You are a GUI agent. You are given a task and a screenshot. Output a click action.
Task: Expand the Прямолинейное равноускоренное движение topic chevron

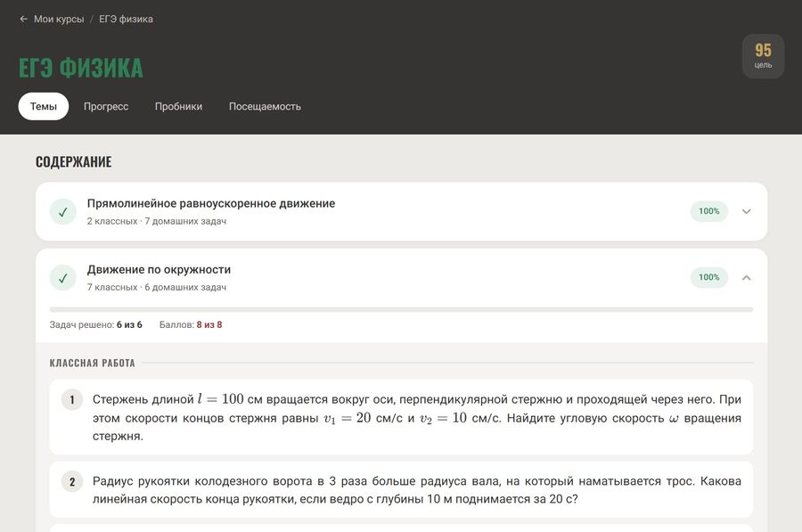click(x=746, y=211)
